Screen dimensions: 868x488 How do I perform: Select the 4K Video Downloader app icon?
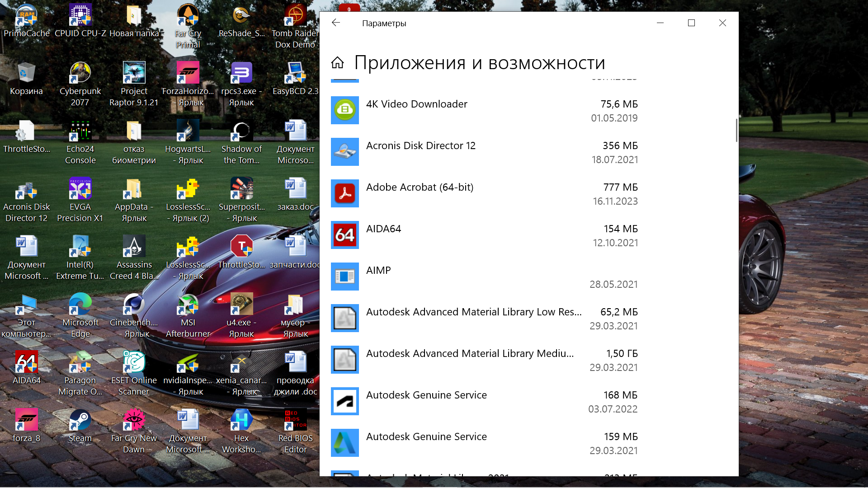tap(344, 110)
